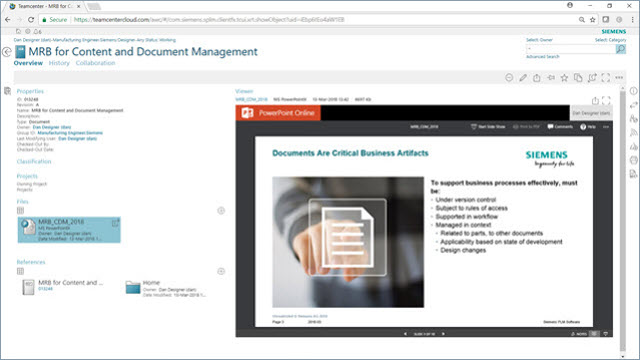This screenshot has width=640, height=360.
Task: Start editing with the pencil icon
Action: [x=523, y=78]
